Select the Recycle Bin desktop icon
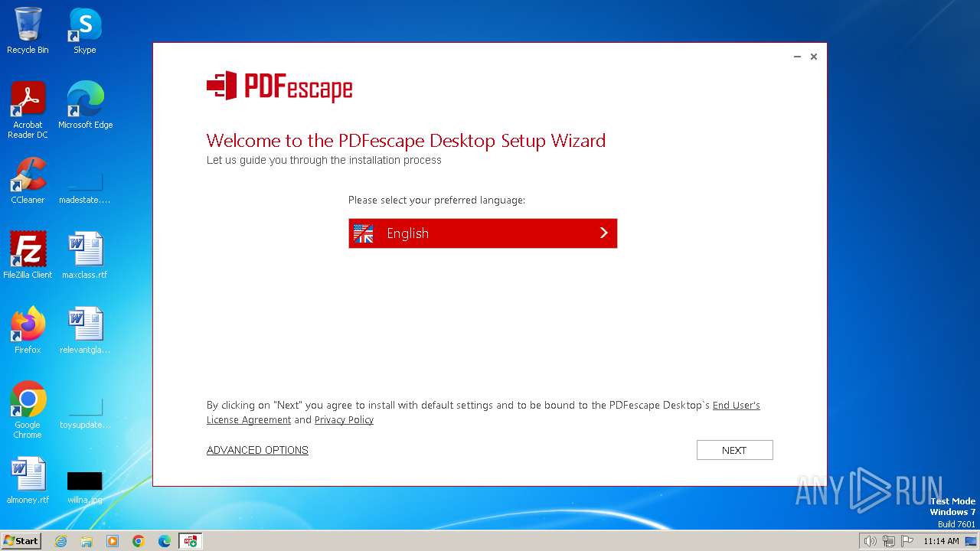980x551 pixels. pos(28,31)
